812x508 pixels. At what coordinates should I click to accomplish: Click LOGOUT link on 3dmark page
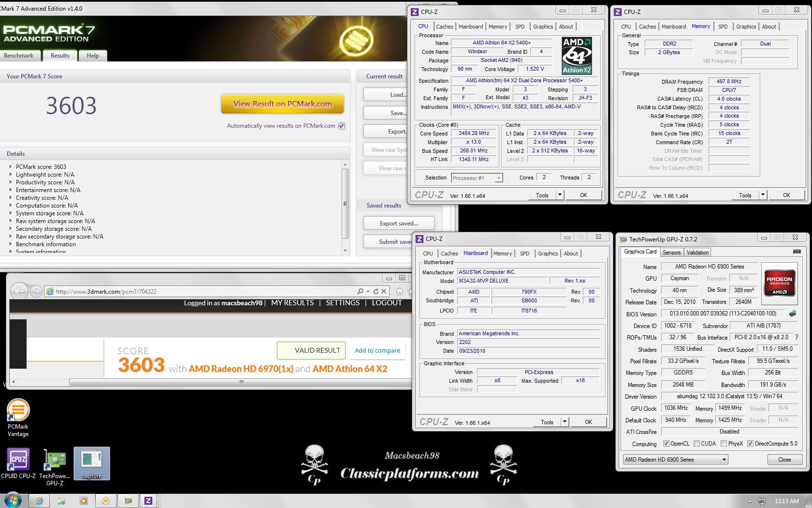tap(387, 303)
